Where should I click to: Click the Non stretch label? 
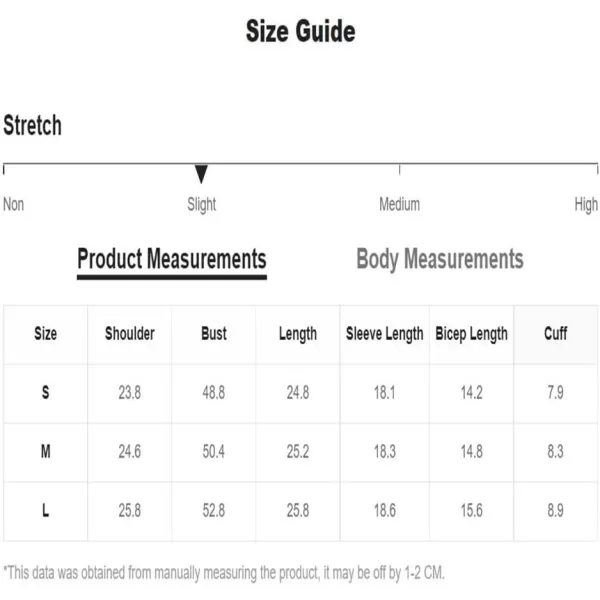coord(13,204)
